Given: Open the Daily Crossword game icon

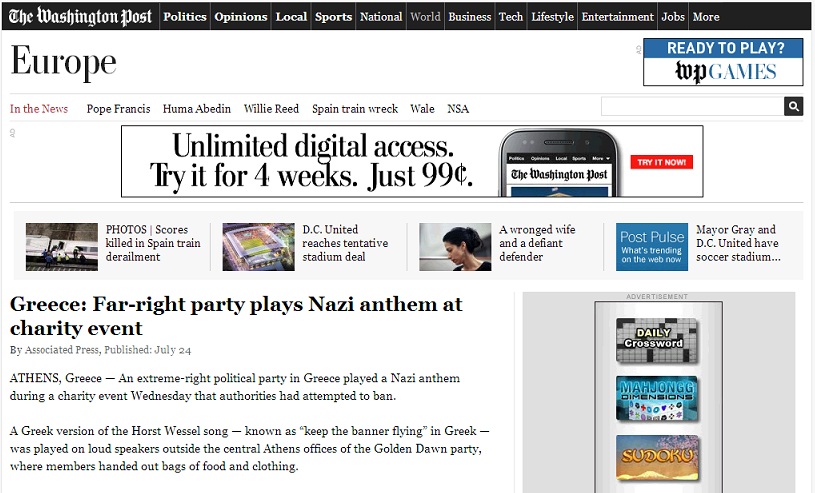Looking at the screenshot, I should coord(657,341).
